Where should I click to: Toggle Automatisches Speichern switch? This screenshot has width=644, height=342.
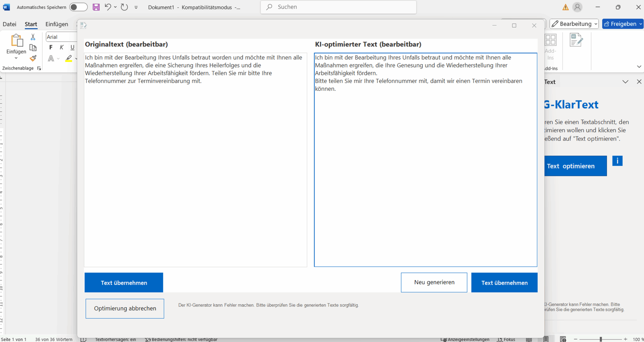pyautogui.click(x=78, y=7)
